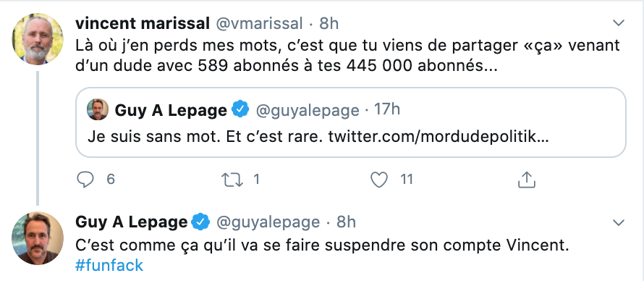The height and width of the screenshot is (281, 644).
Task: Open the 8h timestamp on Vincent's tweet
Action: [329, 24]
